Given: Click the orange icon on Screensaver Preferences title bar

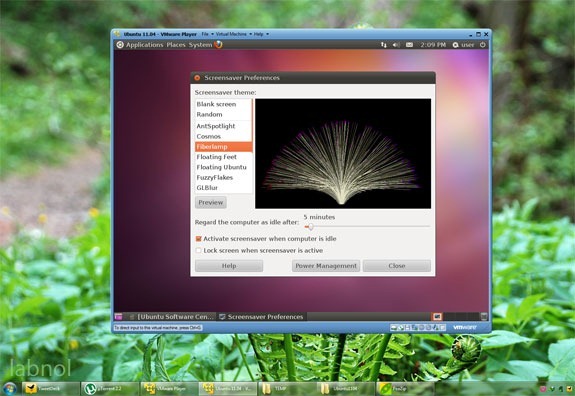Looking at the screenshot, I should click(x=197, y=78).
